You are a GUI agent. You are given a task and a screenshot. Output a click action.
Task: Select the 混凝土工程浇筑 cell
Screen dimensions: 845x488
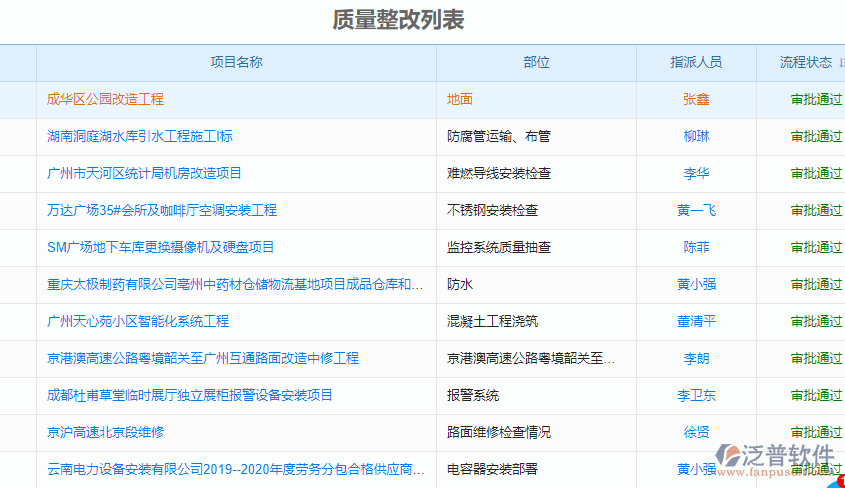coord(492,322)
